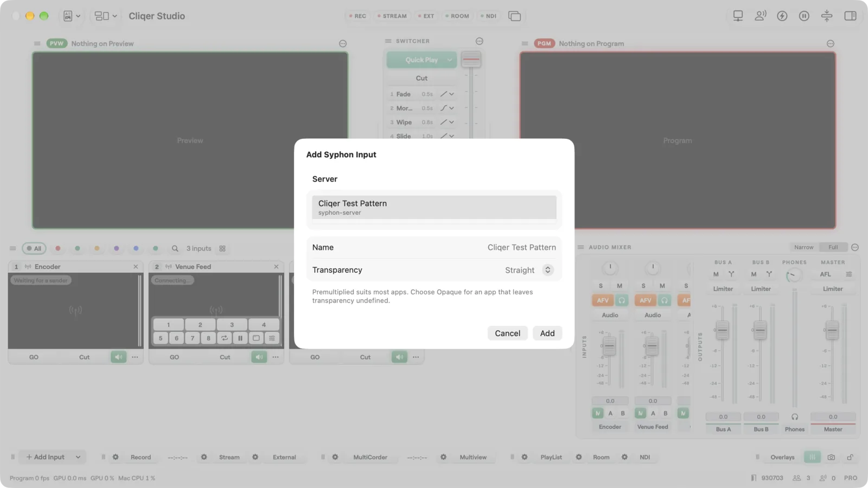Click the display output icon
The image size is (868, 488).
pyautogui.click(x=738, y=16)
